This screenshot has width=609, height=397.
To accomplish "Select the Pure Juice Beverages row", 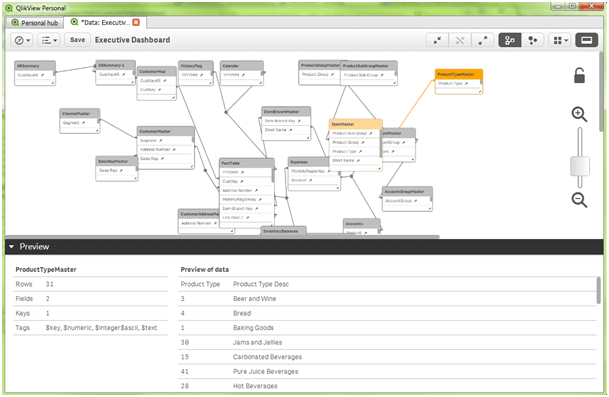I will click(x=387, y=371).
